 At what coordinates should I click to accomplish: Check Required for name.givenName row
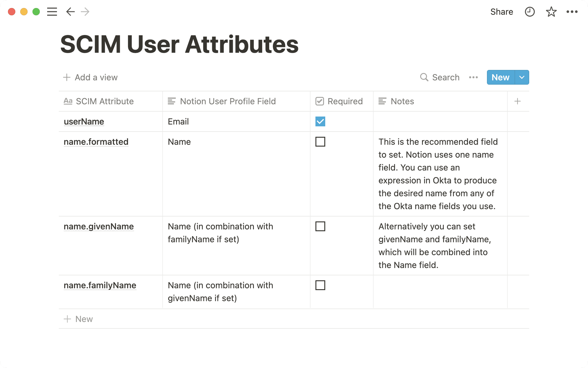[320, 226]
